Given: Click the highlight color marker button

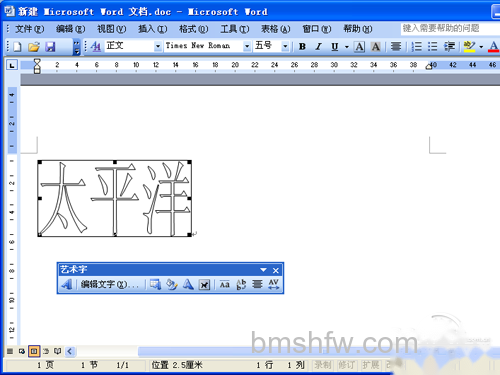Looking at the screenshot, I should 469,46.
